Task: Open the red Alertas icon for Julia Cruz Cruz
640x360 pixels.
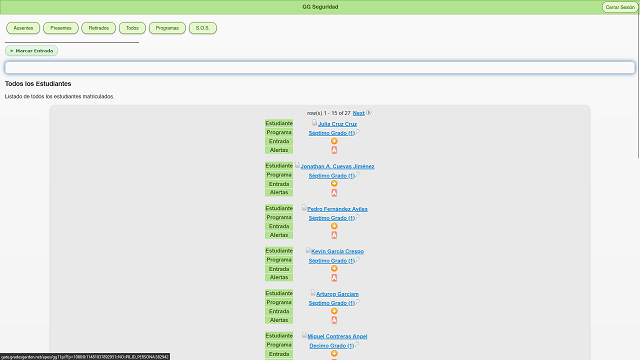Action: pos(334,150)
